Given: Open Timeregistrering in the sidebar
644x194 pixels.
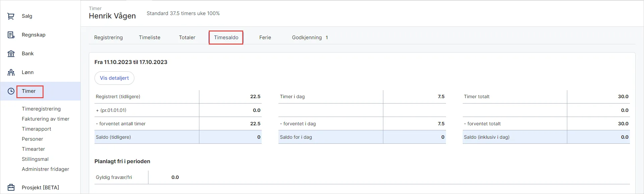Looking at the screenshot, I should pos(41,109).
